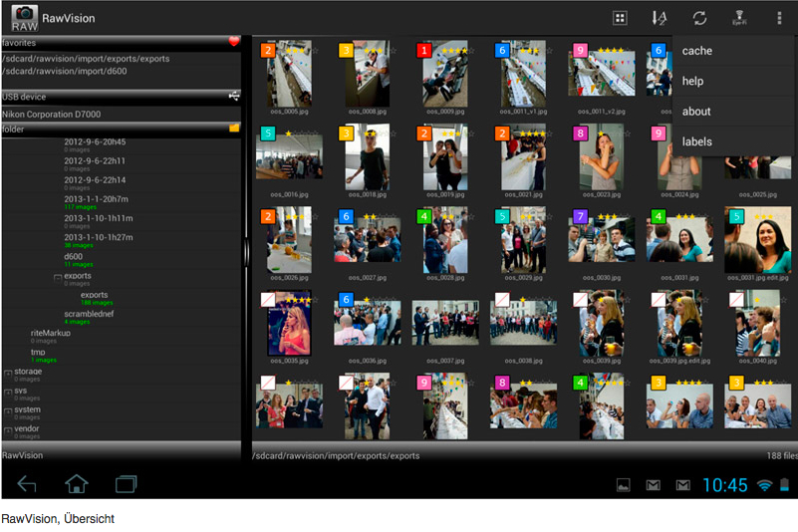Click the sort A-Z icon
This screenshot has width=798, height=532.
pos(660,18)
